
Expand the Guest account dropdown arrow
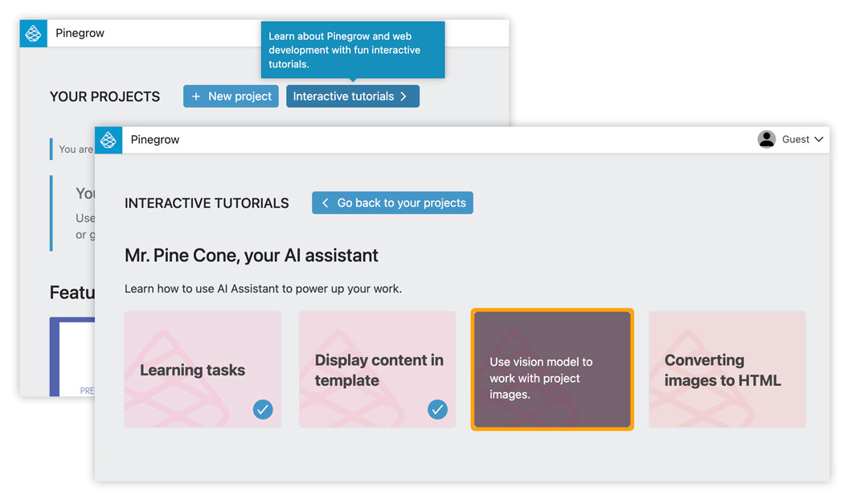819,140
